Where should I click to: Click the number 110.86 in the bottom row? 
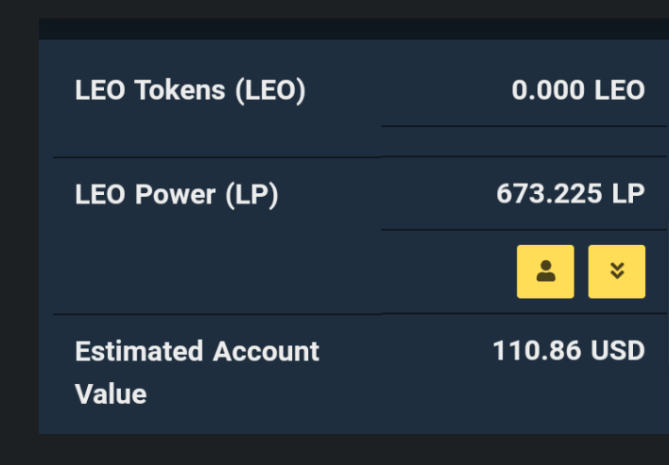point(536,351)
